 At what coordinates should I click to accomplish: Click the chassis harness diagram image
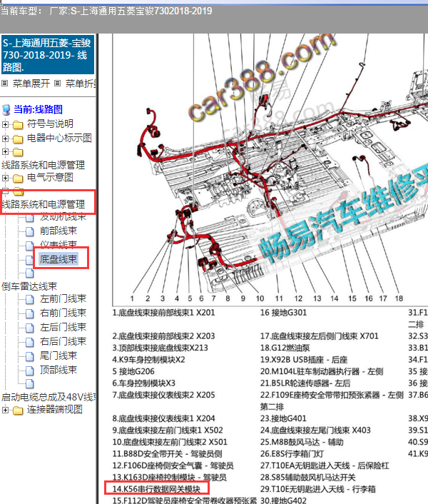pos(270,170)
